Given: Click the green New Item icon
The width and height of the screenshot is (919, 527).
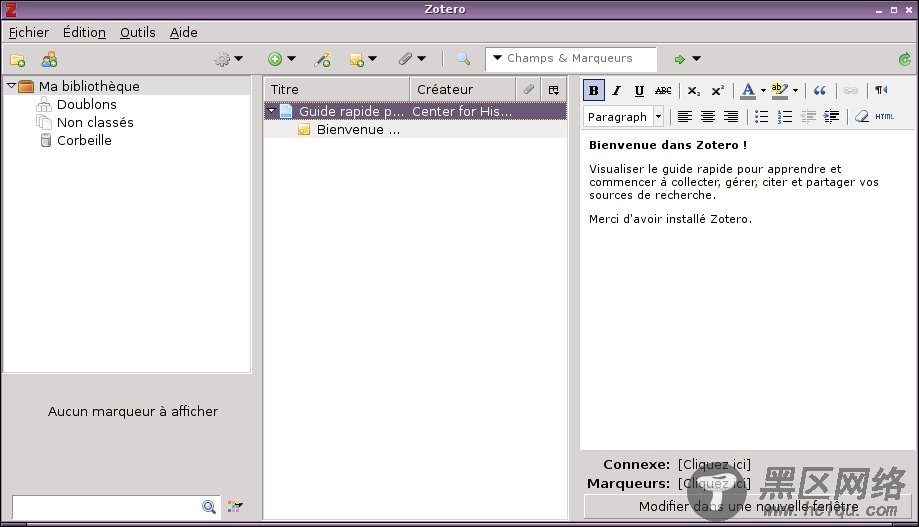Looking at the screenshot, I should tap(275, 59).
